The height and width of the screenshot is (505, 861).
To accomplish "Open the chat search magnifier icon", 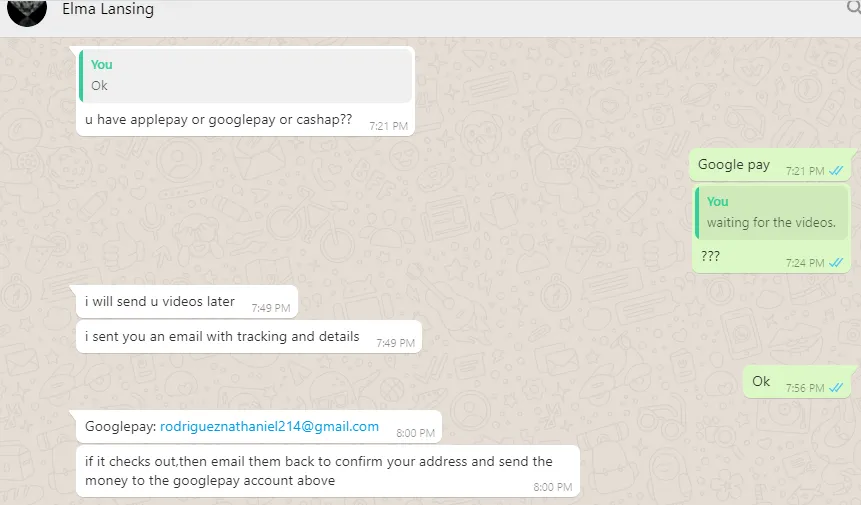I will [x=854, y=7].
